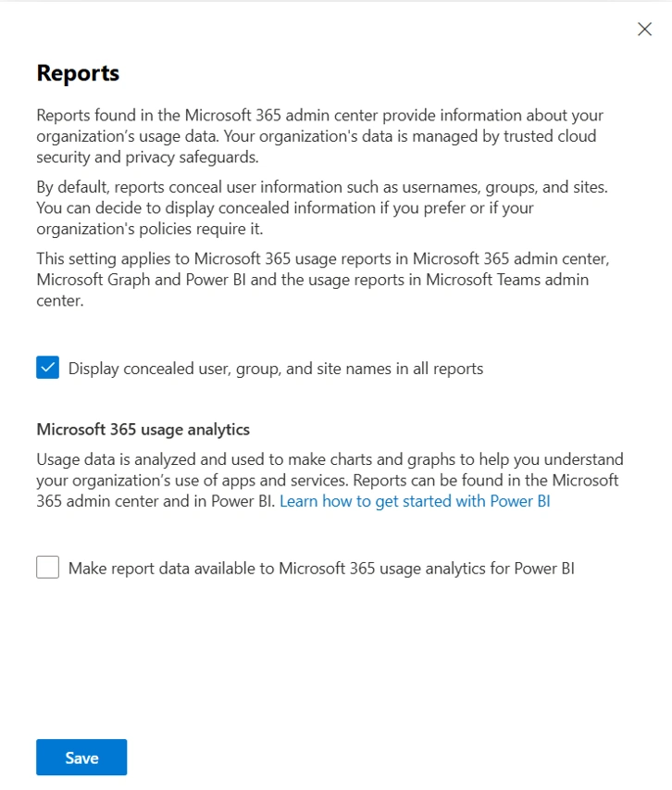Click paragraph starting 'Reports found in the Microsoft 365'
The height and width of the screenshot is (790, 672).
coord(320,136)
